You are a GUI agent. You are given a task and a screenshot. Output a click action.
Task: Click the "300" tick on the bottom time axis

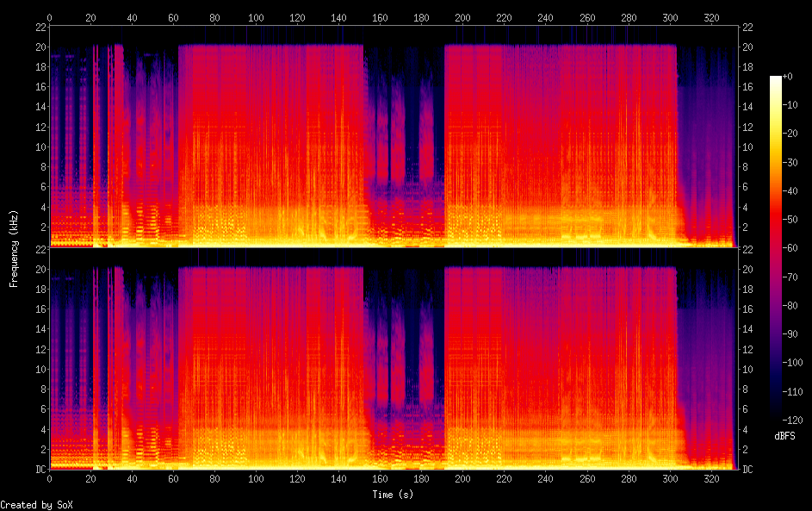[x=670, y=478]
